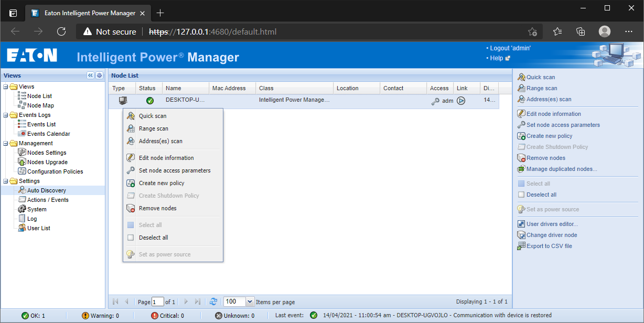Open the items per page dropdown
Viewport: 644px width, 323px height.
tap(250, 302)
